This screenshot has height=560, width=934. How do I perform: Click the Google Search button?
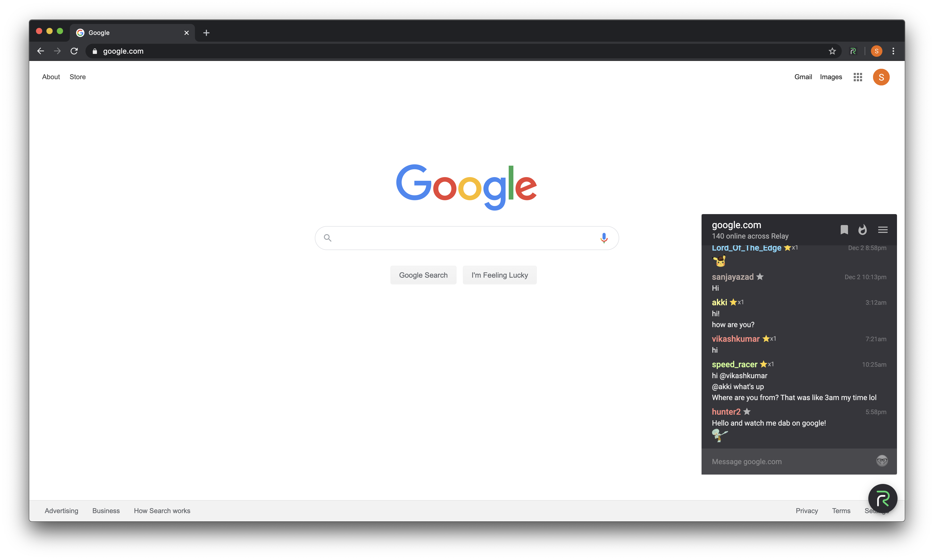click(x=423, y=275)
